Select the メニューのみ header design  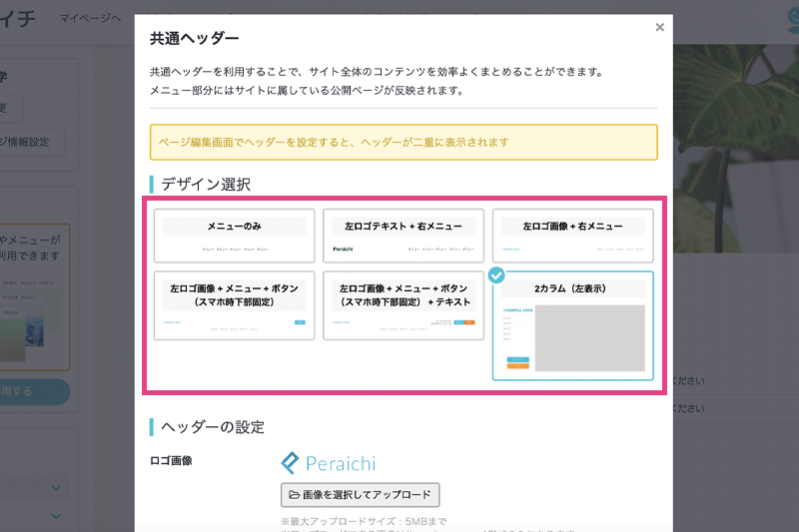click(x=235, y=236)
